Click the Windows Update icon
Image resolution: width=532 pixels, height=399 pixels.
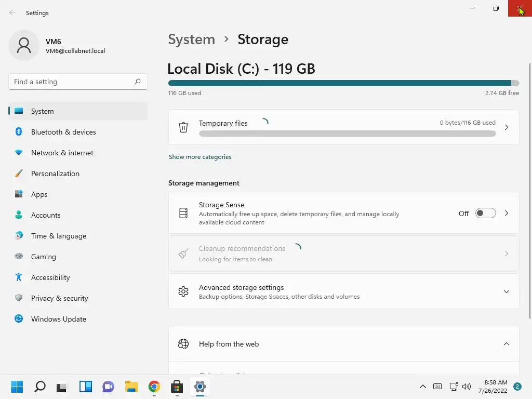coord(19,319)
